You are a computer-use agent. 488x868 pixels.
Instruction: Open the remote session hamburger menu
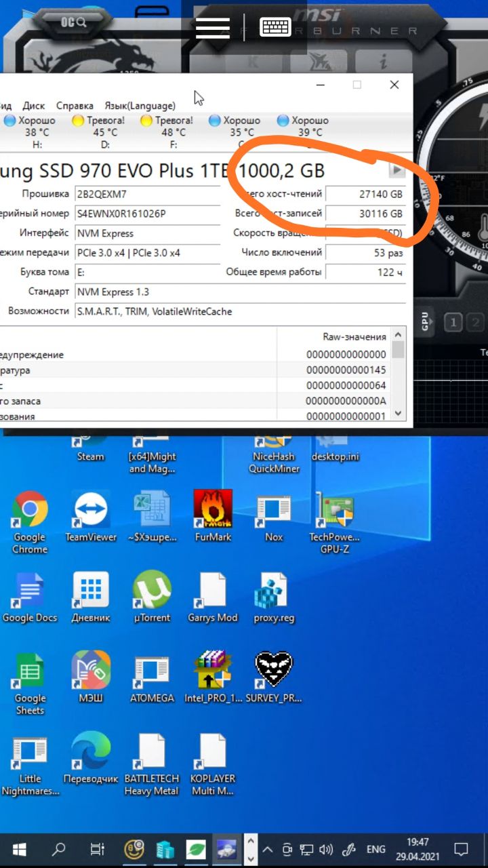[x=213, y=27]
